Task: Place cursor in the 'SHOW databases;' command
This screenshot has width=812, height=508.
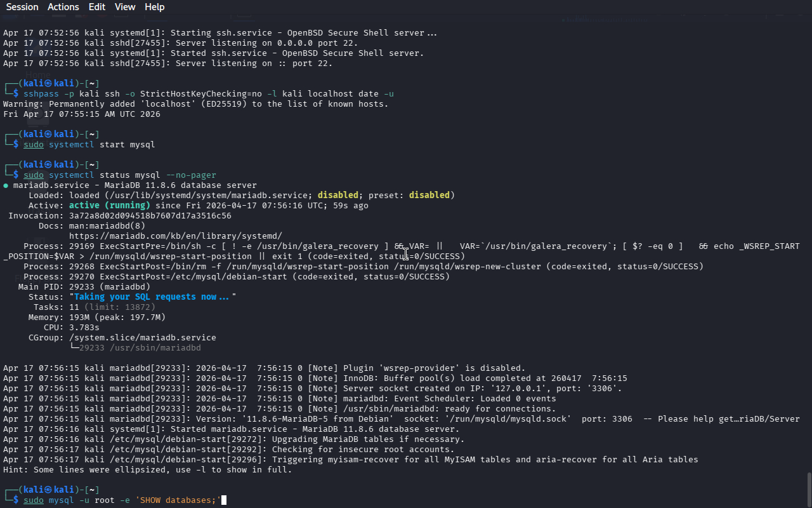Action: click(x=178, y=500)
